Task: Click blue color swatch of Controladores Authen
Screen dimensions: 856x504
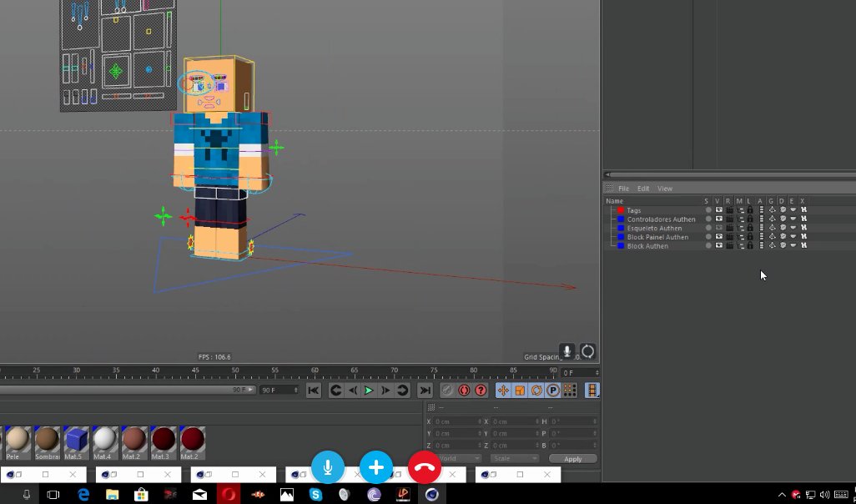Action: [x=621, y=219]
